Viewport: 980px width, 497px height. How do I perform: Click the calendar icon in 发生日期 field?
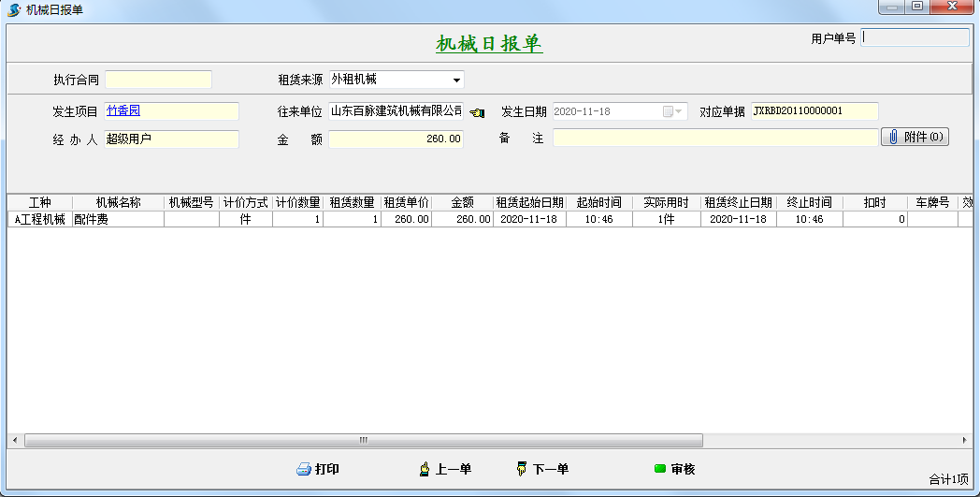tap(668, 111)
